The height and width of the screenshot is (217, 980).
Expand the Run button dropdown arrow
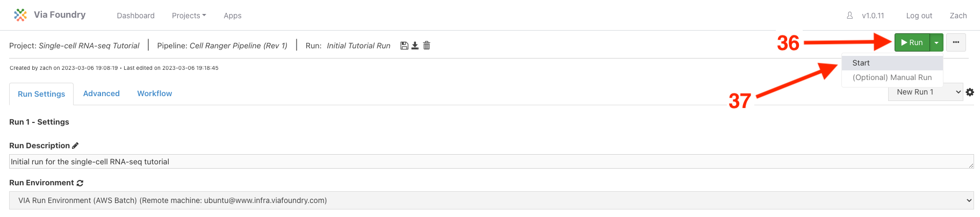coord(936,42)
